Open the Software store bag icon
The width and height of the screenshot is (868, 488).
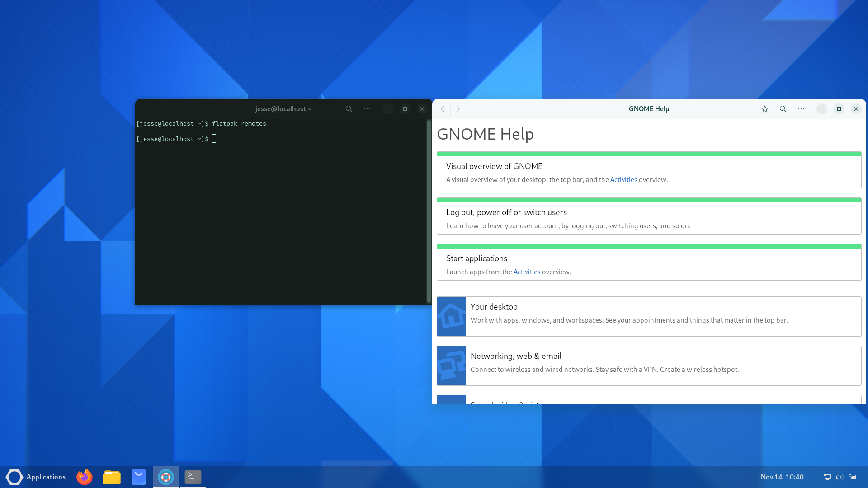click(139, 477)
